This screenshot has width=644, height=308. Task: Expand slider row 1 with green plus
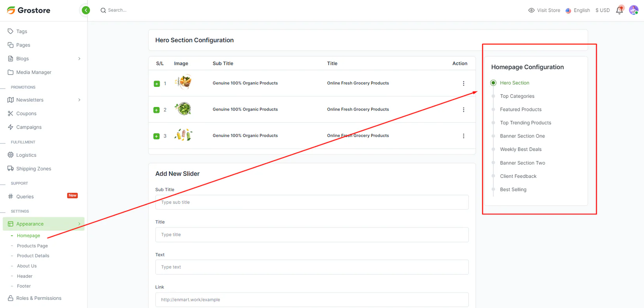tap(157, 84)
